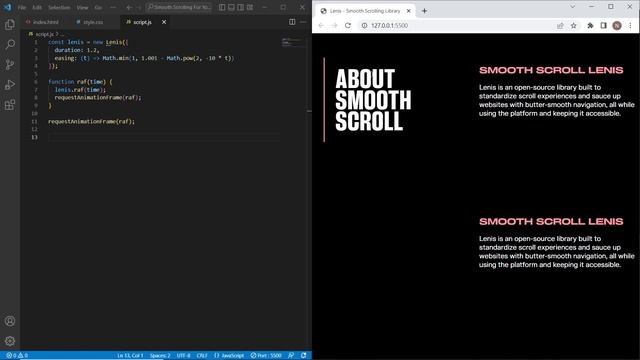Click the VS Code logo icon

coord(7,7)
